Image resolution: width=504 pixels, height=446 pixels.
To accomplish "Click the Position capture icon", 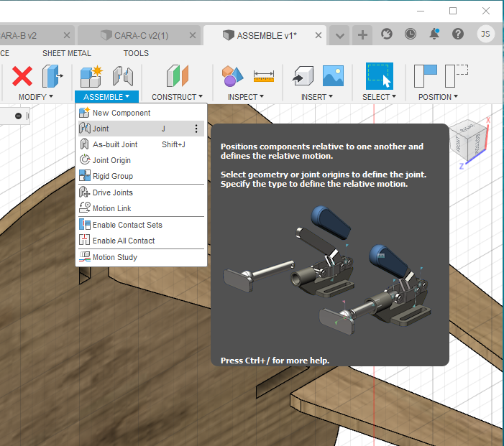I will (425, 76).
